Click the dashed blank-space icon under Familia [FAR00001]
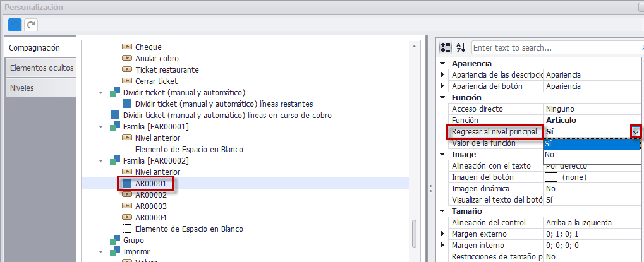Viewport: 644px width, 262px height. pyautogui.click(x=127, y=149)
